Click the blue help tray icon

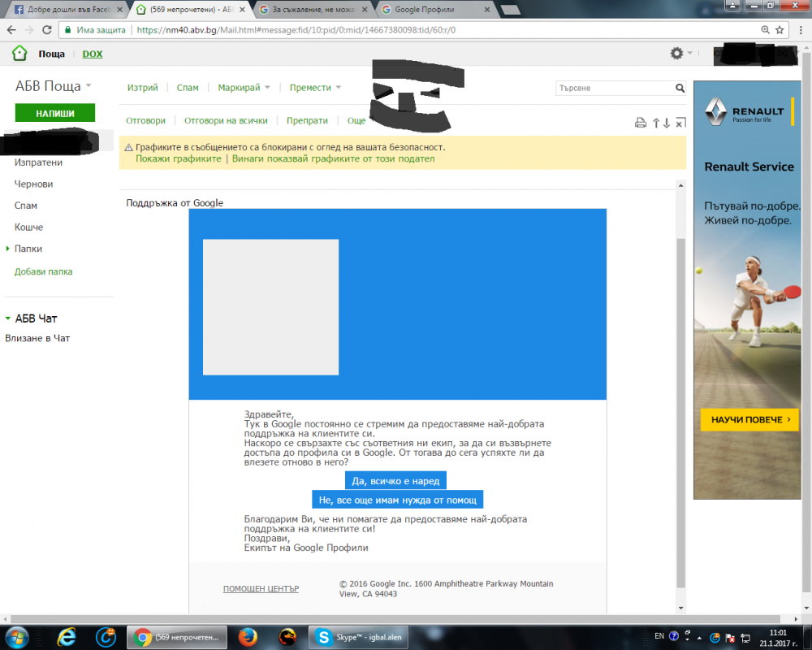(x=674, y=636)
